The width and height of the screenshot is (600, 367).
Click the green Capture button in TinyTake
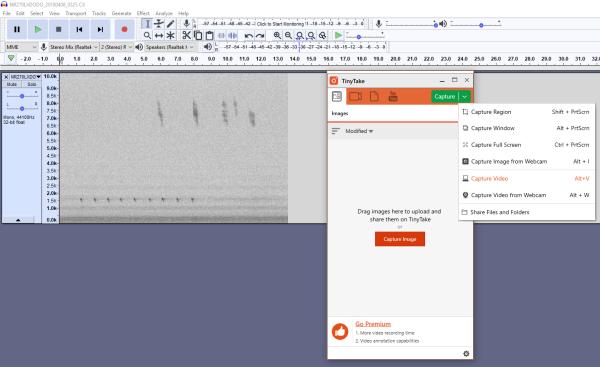(445, 96)
